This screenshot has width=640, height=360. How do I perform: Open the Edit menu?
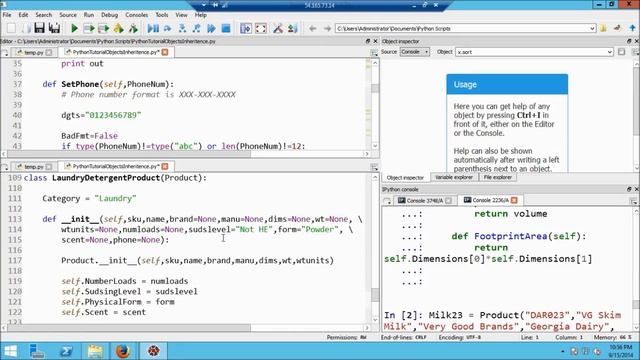23,15
